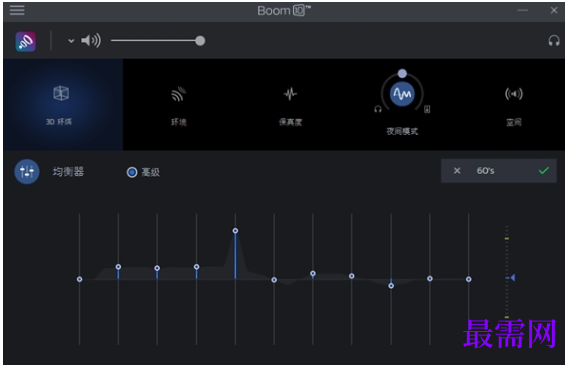This screenshot has height=365, width=575.
Task: Mute audio with the speaker icon
Action: (91, 40)
